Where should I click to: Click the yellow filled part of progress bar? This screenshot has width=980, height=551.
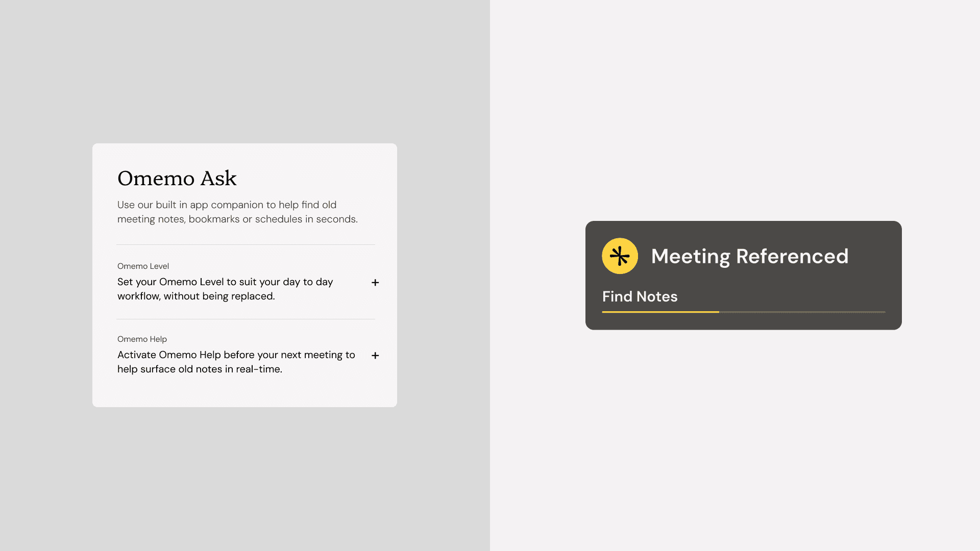[x=660, y=312]
